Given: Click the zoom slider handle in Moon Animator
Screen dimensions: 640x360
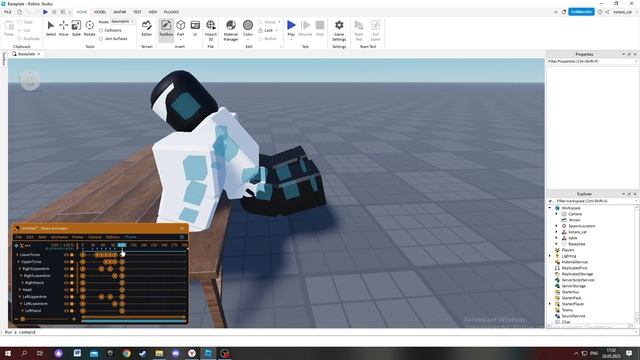Looking at the screenshot, I should [23, 319].
